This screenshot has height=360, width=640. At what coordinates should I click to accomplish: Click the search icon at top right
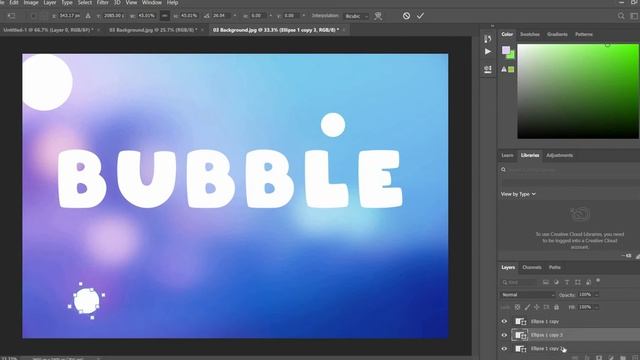[x=621, y=16]
